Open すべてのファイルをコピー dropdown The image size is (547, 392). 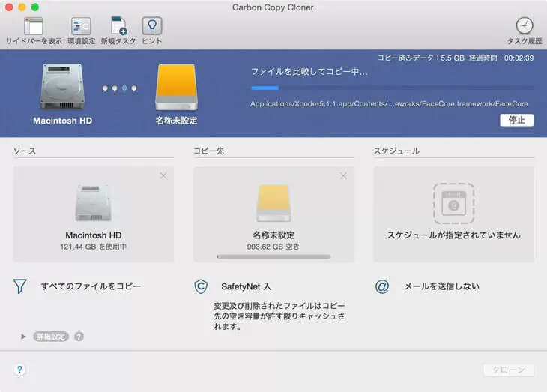(91, 286)
